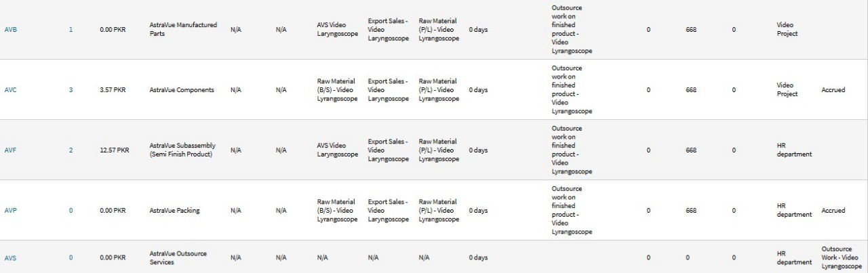Viewport: 868px width, 273px height.
Task: Select the AstraVue Packing name cell
Action: tap(175, 211)
